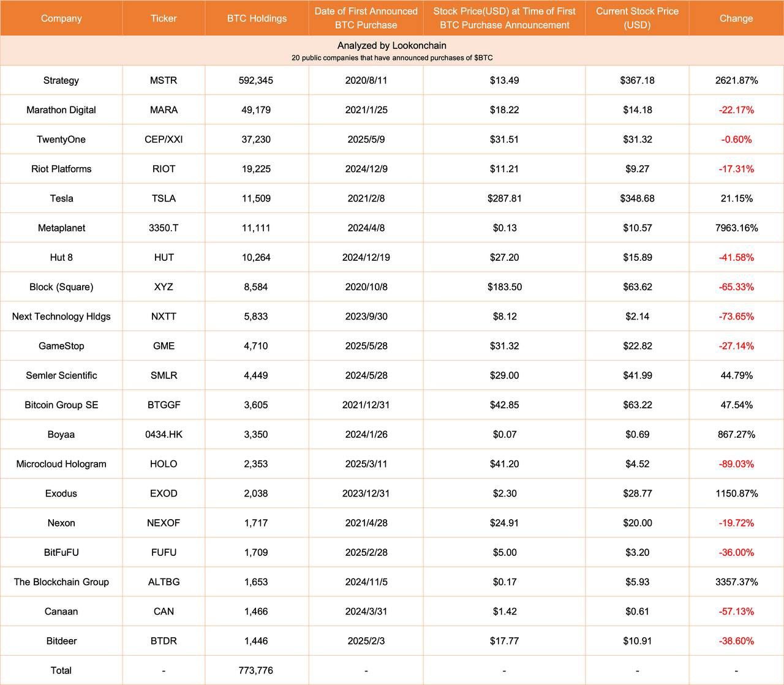
Task: Click the CEP/XXI ticker cell
Action: (x=164, y=139)
